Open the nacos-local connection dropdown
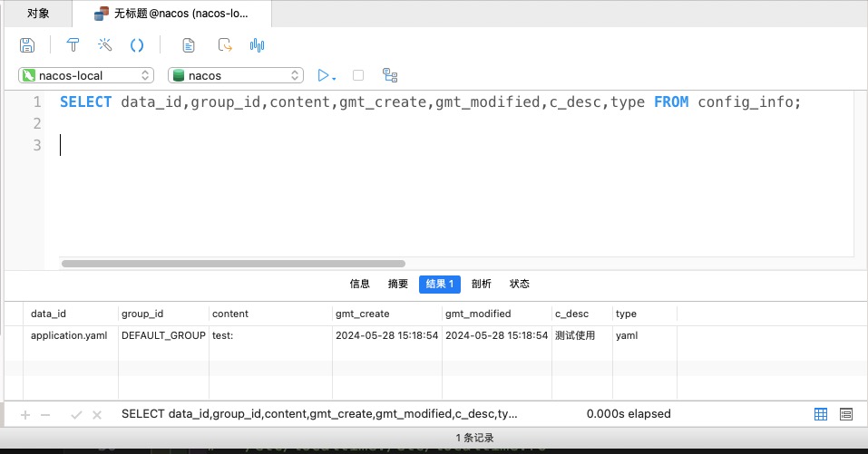868x454 pixels. (x=86, y=75)
